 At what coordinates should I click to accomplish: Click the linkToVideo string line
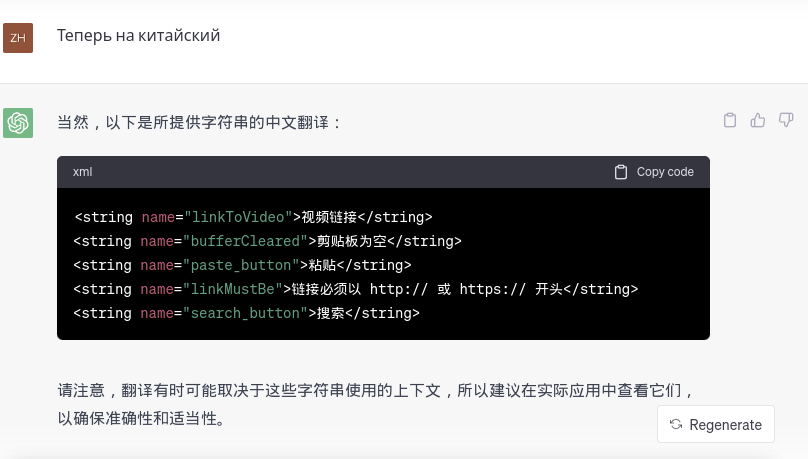click(x=253, y=217)
